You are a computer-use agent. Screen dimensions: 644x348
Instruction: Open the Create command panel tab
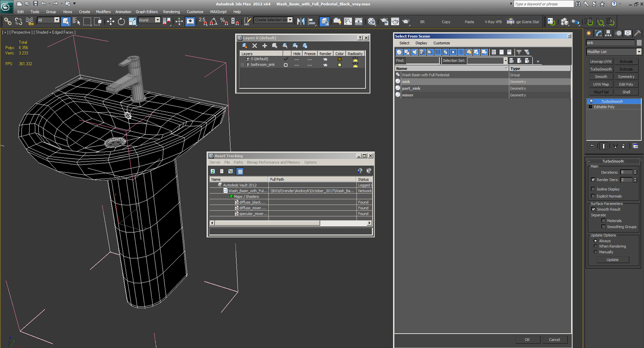(x=589, y=33)
